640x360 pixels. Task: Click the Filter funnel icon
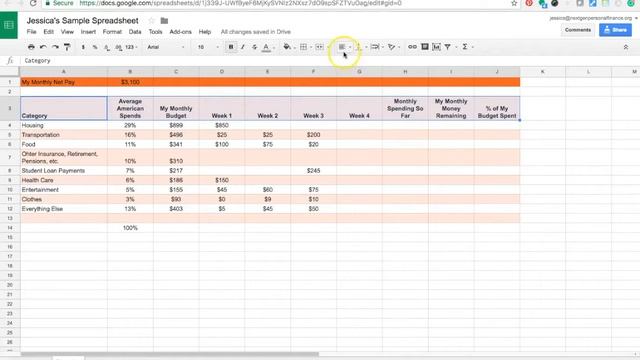(448, 47)
